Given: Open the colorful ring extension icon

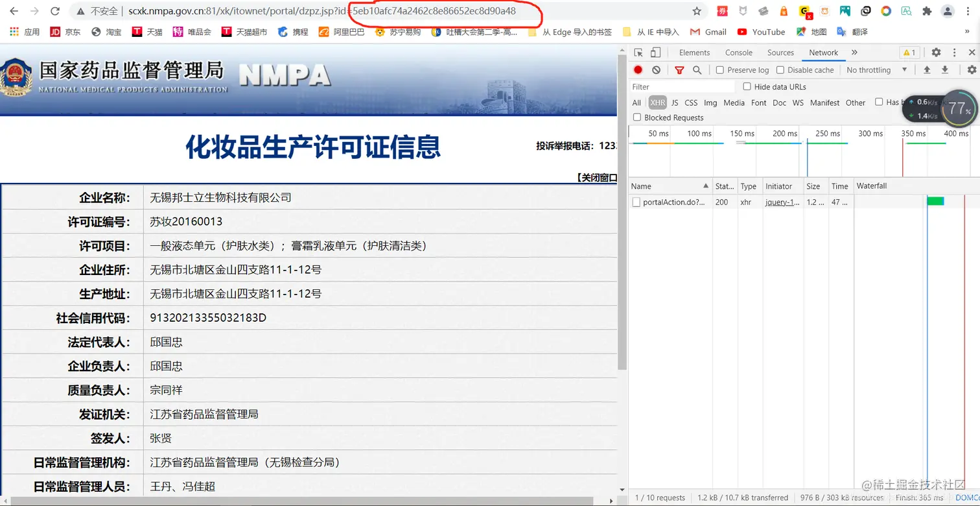Looking at the screenshot, I should [886, 11].
